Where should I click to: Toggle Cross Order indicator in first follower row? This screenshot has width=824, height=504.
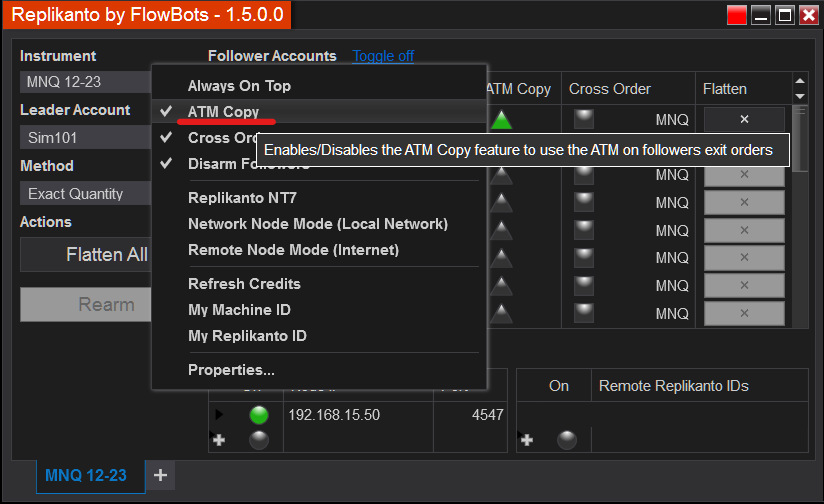click(x=584, y=119)
